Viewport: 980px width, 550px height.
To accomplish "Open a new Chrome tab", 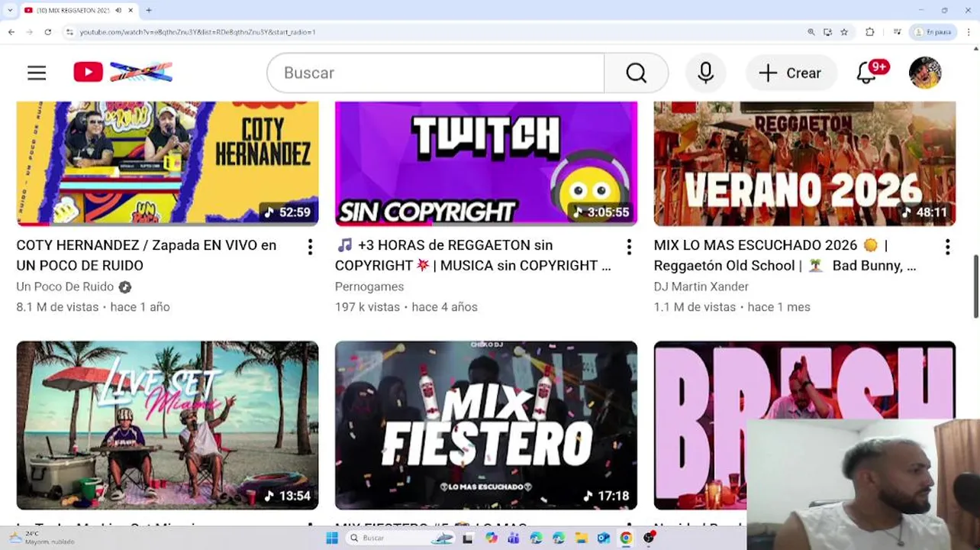I will [149, 10].
